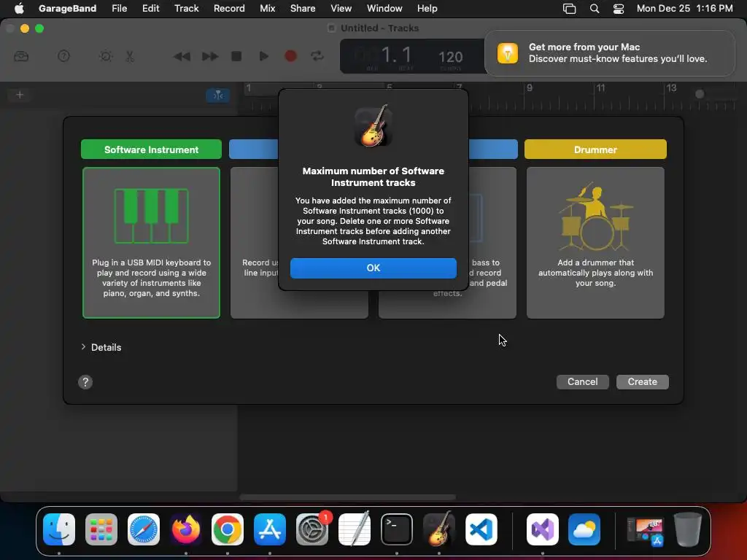Click the 1.1 bar position display
747x560 pixels.
396,55
